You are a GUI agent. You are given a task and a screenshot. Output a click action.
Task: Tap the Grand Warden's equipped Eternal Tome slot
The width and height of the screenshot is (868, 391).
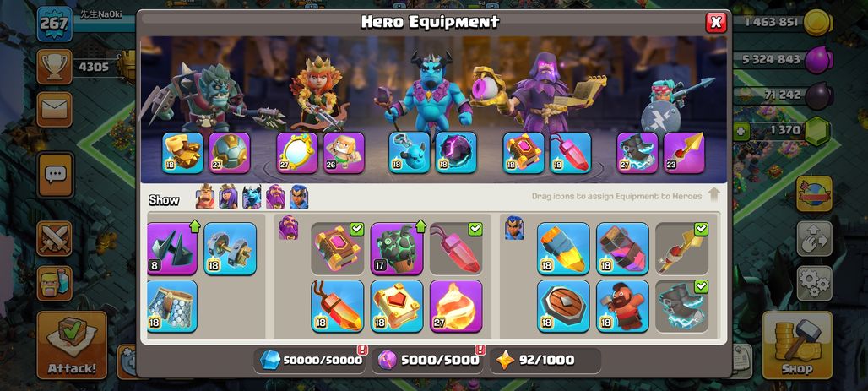pos(524,152)
